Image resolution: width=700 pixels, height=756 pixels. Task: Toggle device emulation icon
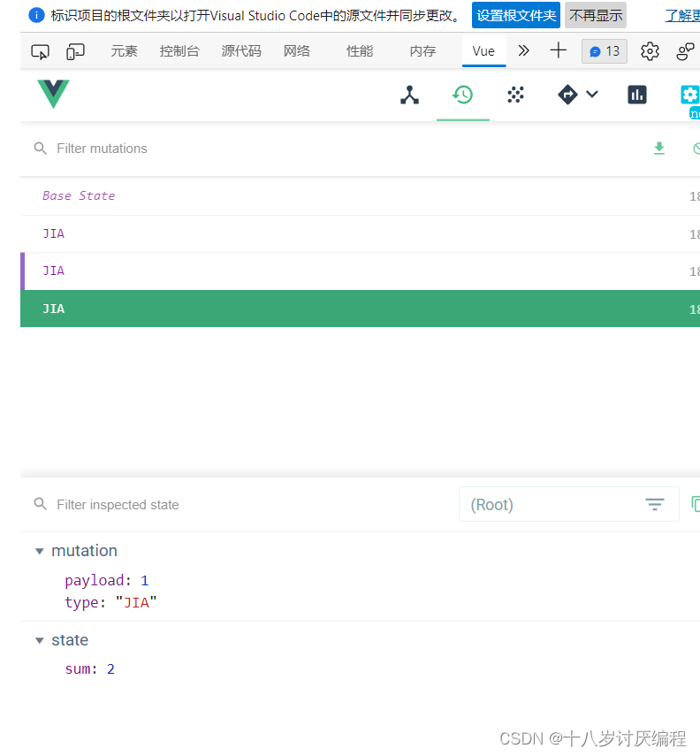[x=75, y=51]
